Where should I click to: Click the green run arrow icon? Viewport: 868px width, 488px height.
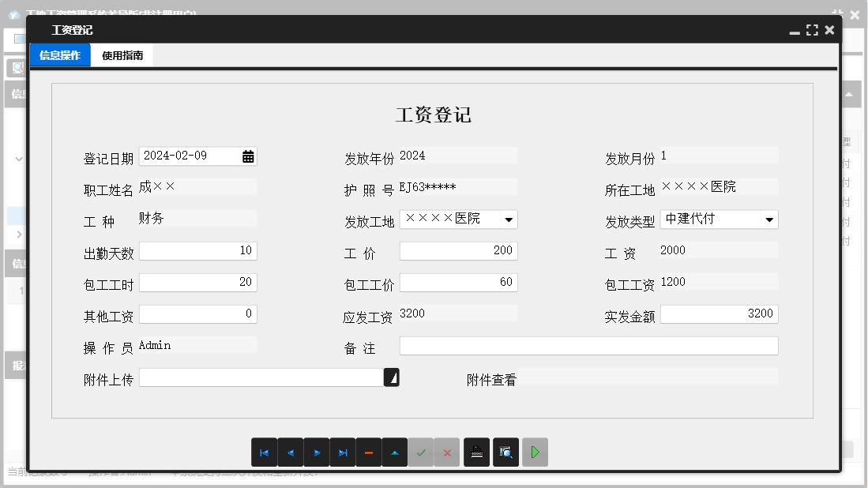coord(535,452)
